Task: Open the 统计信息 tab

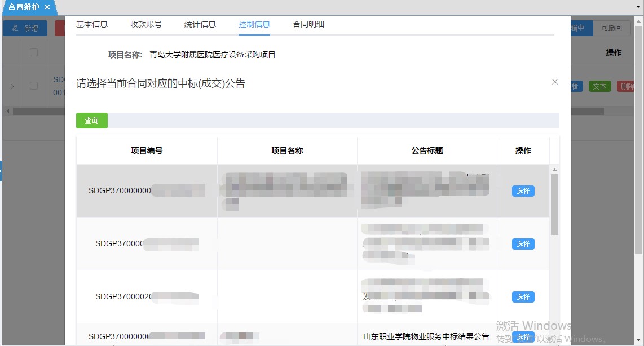Action: pos(200,24)
